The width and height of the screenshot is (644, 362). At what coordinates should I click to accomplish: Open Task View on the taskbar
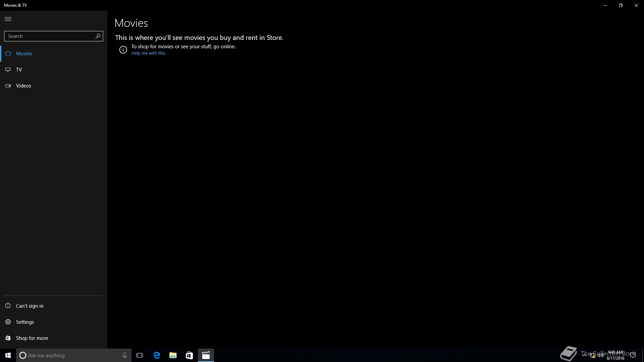tap(140, 355)
